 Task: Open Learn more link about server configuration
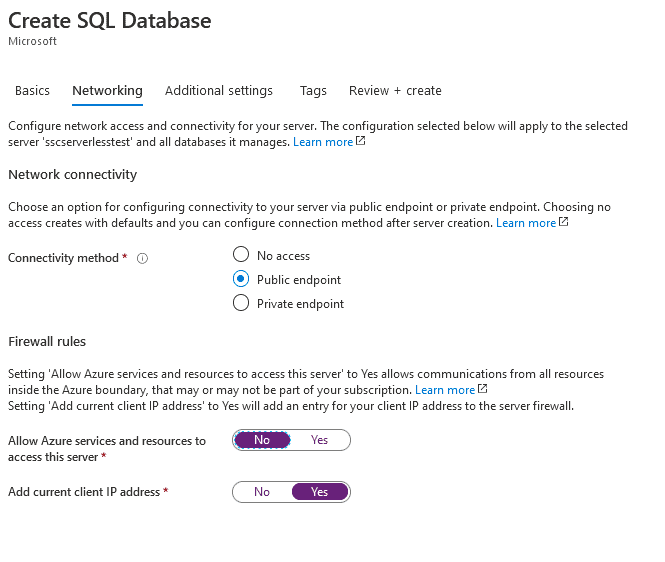(x=323, y=142)
